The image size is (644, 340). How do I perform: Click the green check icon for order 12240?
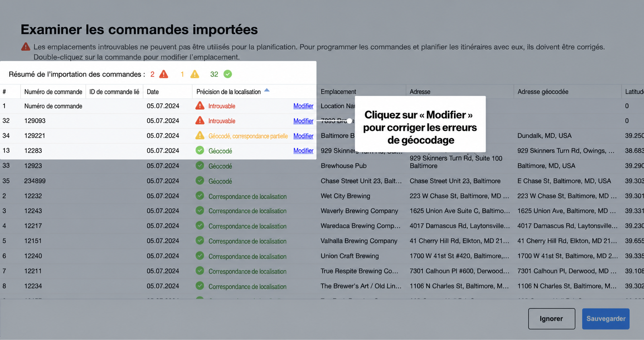(200, 256)
